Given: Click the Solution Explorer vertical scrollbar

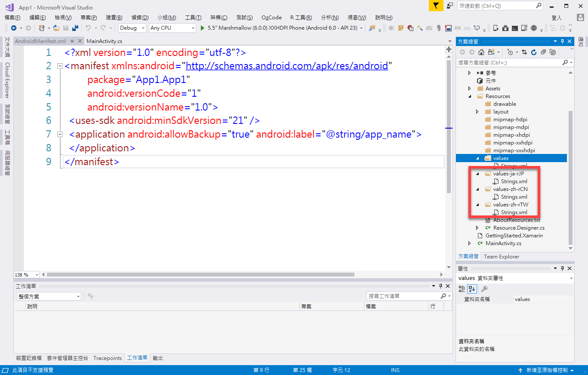Looking at the screenshot, I should 571,178.
